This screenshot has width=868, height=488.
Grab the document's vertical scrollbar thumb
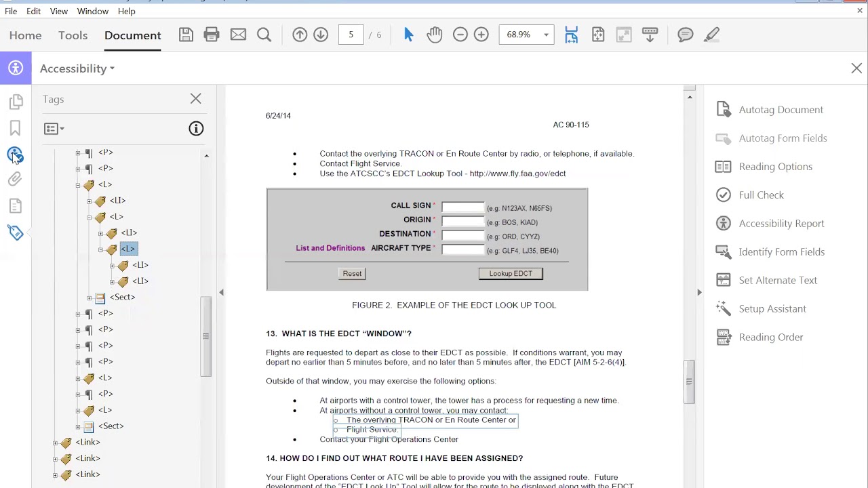[x=689, y=382]
